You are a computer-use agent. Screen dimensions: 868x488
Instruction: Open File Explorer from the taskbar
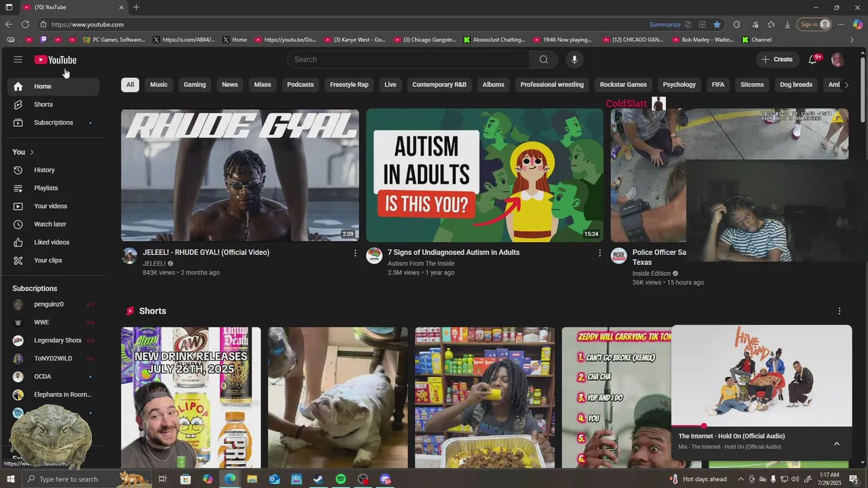252,479
